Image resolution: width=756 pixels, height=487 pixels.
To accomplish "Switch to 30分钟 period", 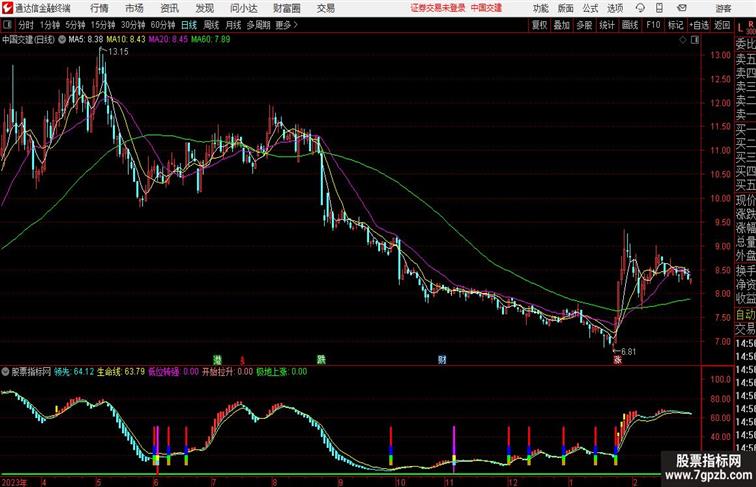I will 133,25.
